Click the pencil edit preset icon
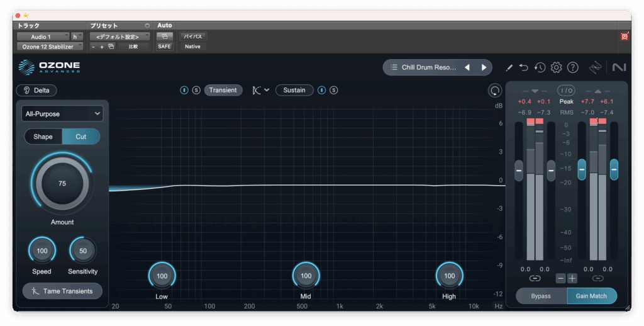 click(x=509, y=67)
